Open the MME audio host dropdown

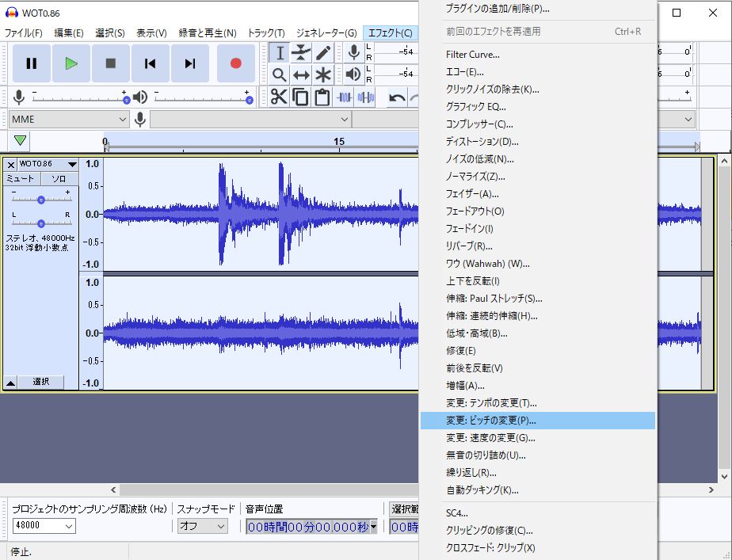[x=67, y=119]
